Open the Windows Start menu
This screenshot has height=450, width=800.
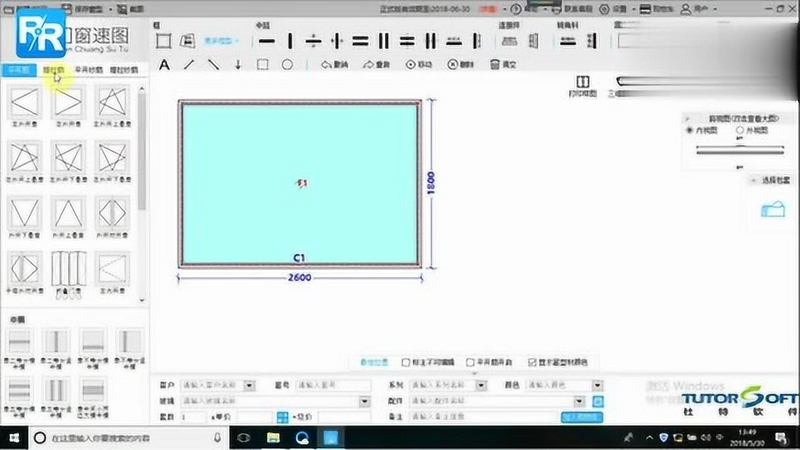coord(14,438)
